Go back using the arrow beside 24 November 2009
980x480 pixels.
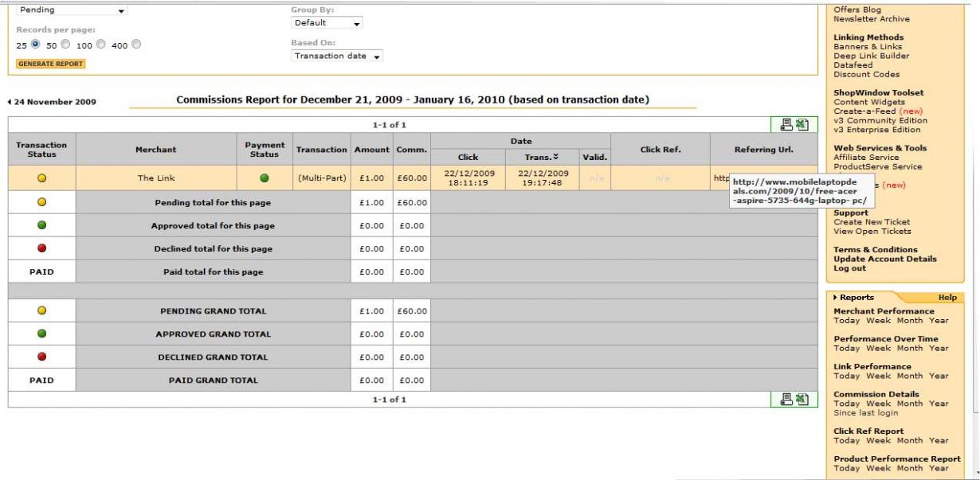(10, 102)
